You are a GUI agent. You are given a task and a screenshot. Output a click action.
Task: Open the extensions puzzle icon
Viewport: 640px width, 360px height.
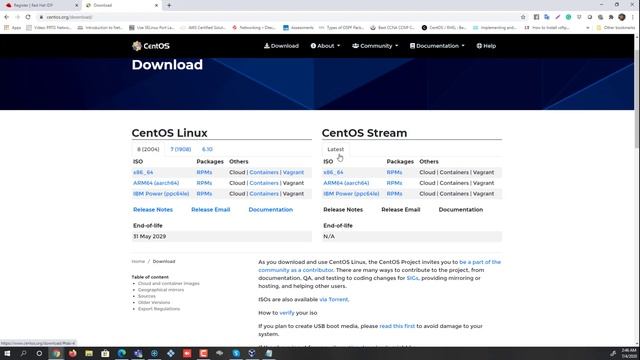[x=611, y=17]
